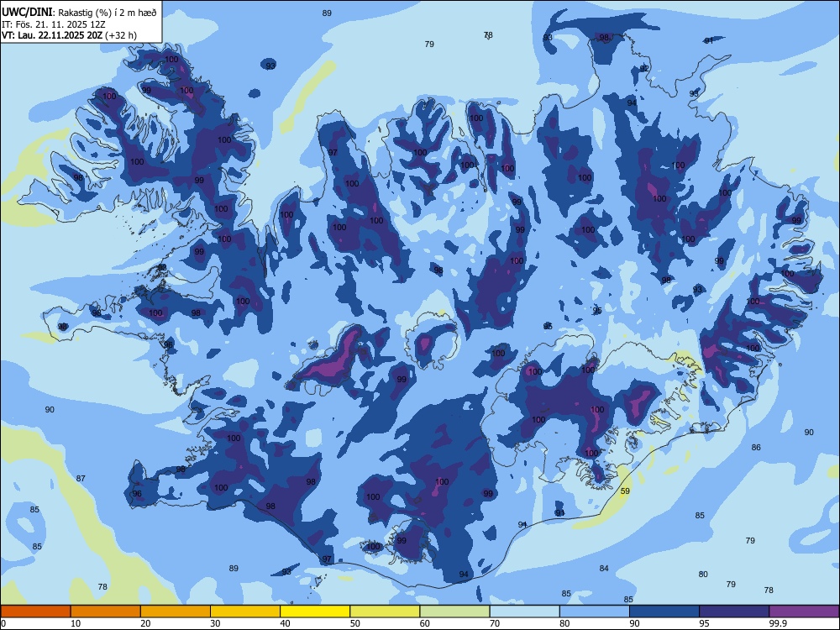Select the '30' legend scale label
Viewport: 840px width, 630px height.
pyautogui.click(x=215, y=623)
